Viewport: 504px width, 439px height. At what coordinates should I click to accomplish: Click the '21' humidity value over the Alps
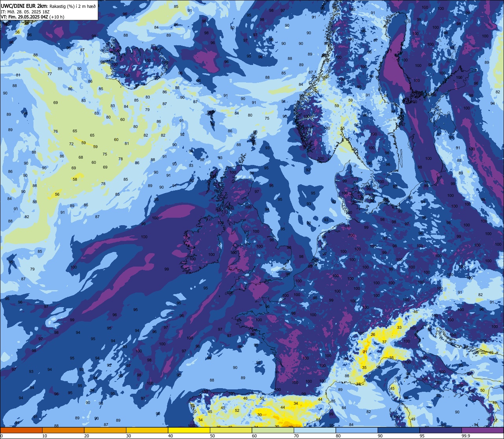pyautogui.click(x=365, y=352)
